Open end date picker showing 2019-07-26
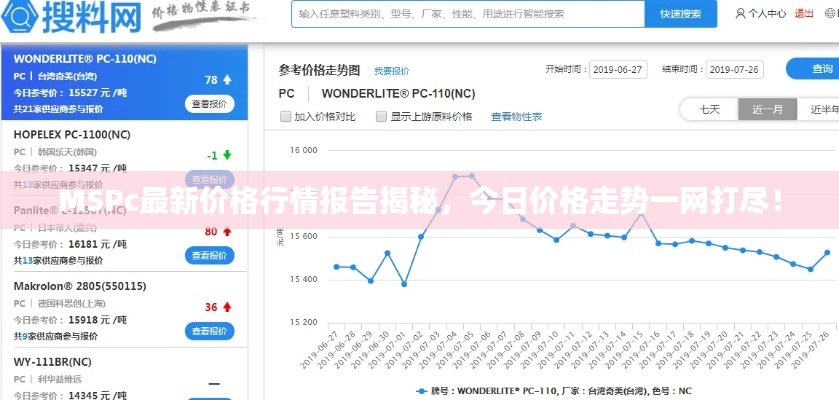This screenshot has height=400, width=839. 733,70
